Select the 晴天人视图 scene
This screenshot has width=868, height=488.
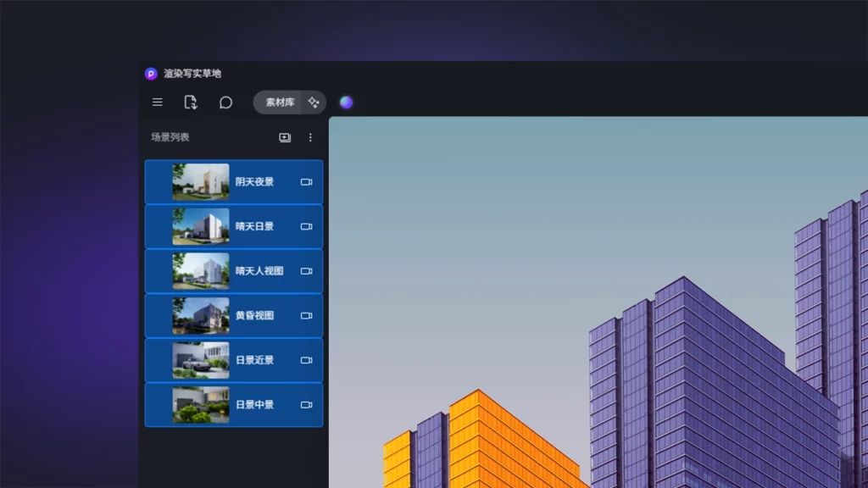pyautogui.click(x=259, y=271)
